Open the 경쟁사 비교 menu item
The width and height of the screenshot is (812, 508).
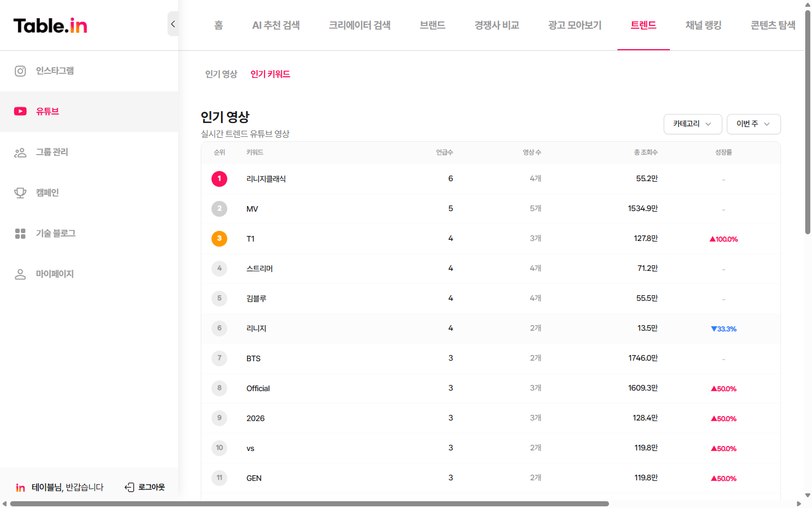click(496, 25)
